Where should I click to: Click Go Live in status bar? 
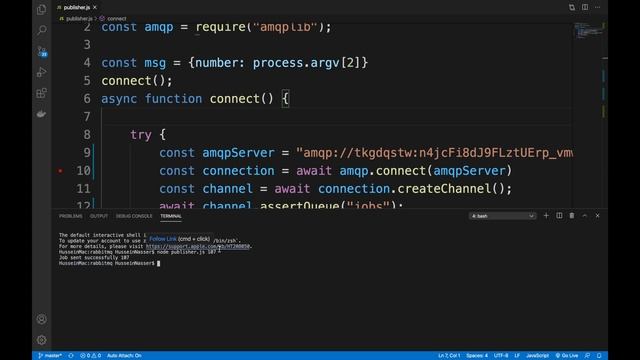[567, 356]
